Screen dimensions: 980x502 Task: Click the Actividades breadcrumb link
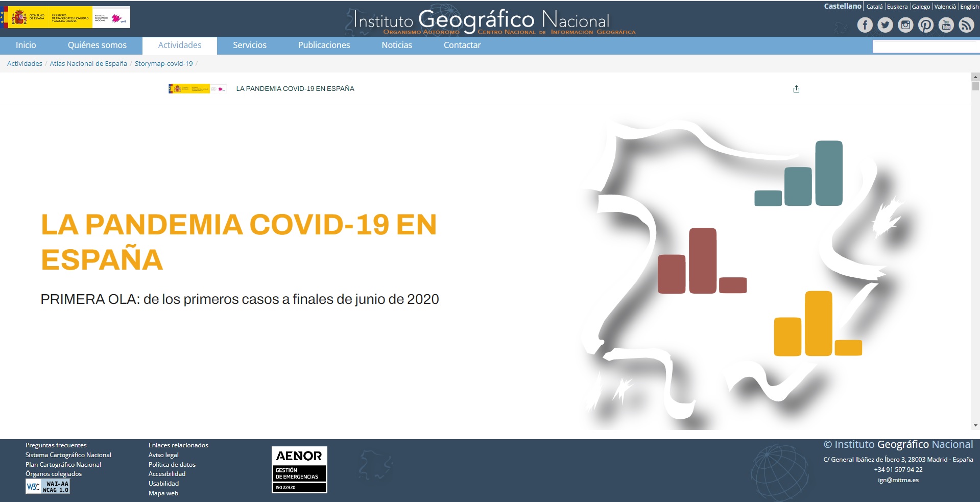25,64
